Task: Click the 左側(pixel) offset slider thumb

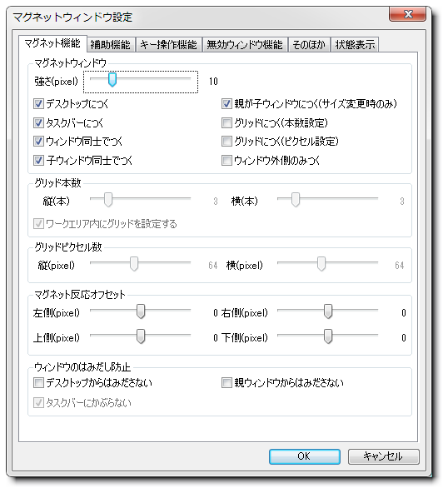Action: (141, 311)
